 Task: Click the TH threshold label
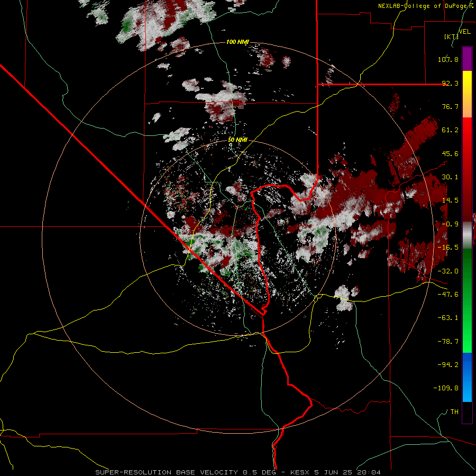point(454,412)
